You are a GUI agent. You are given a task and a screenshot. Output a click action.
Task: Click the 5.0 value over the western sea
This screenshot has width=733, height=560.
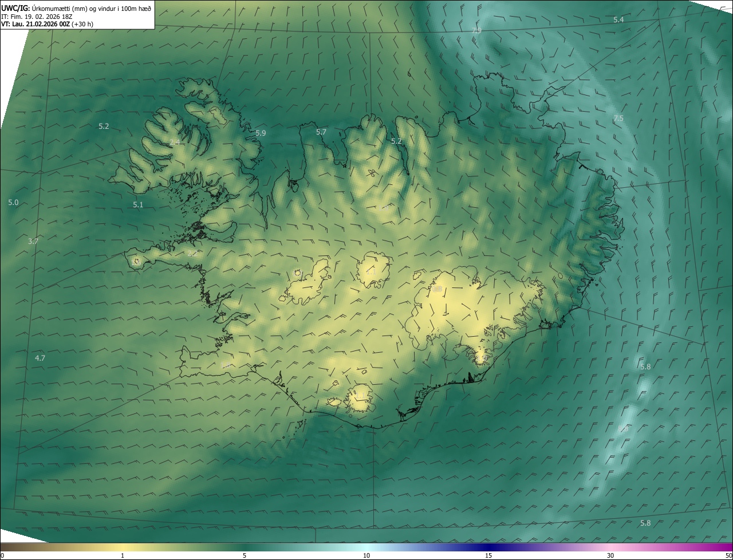pyautogui.click(x=13, y=202)
